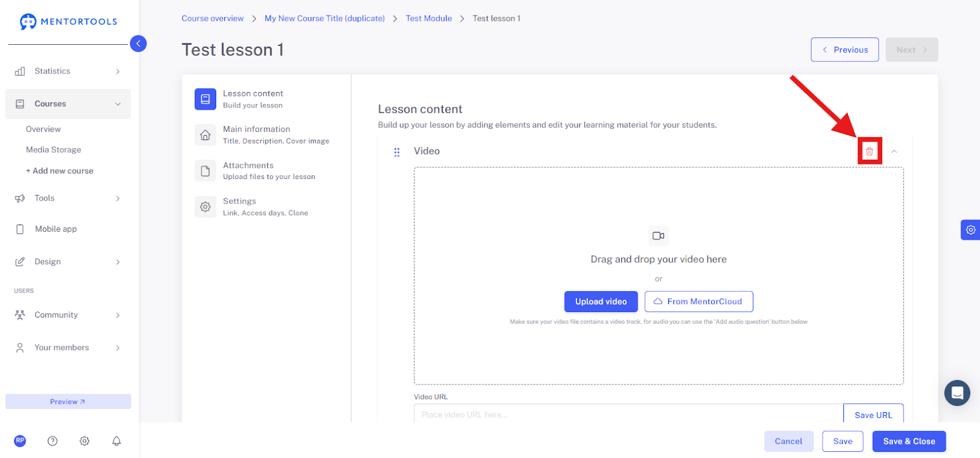The width and height of the screenshot is (980, 458).
Task: Click the Settings gear icon in the lesson menu
Action: tap(205, 207)
